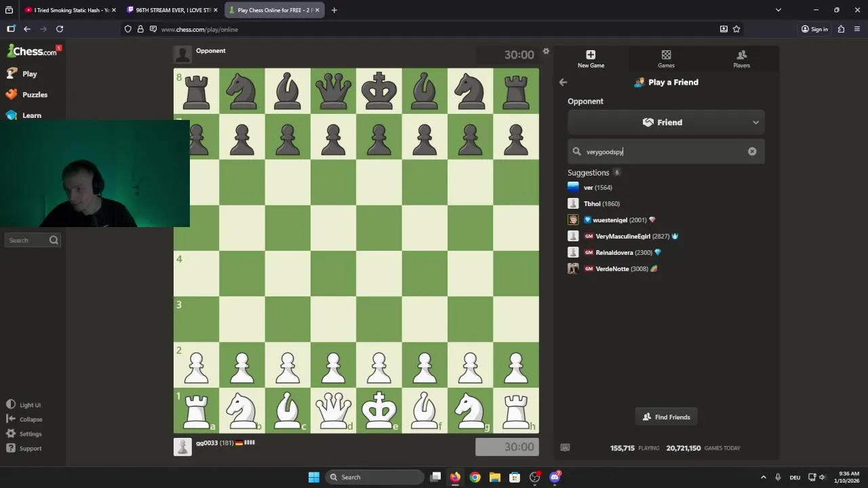Click the site shield icon in address bar
Screen dimensions: 868x488
point(128,29)
